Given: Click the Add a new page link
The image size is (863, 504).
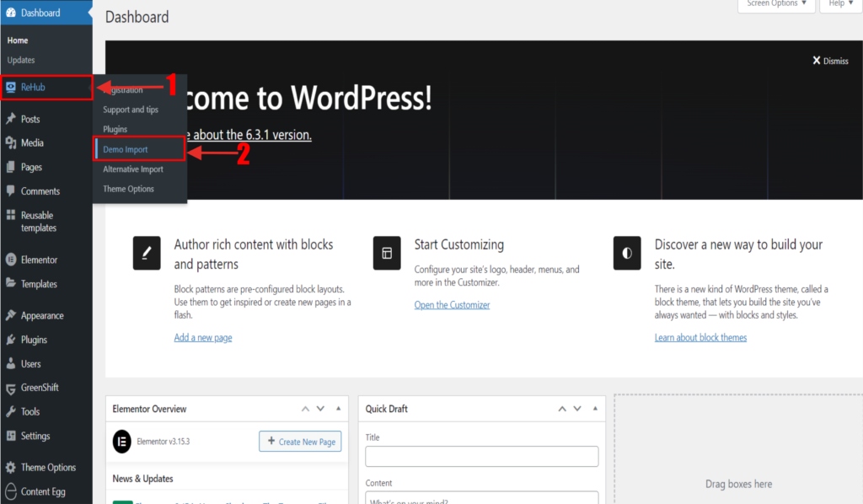Looking at the screenshot, I should pyautogui.click(x=203, y=337).
